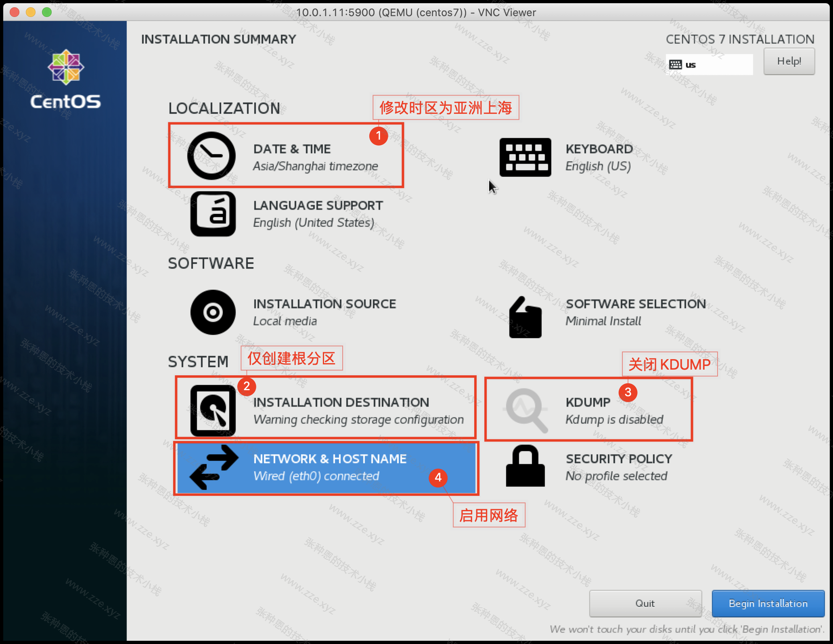Click 'Warning checking storage configuration' text
The image size is (833, 644).
(x=358, y=420)
